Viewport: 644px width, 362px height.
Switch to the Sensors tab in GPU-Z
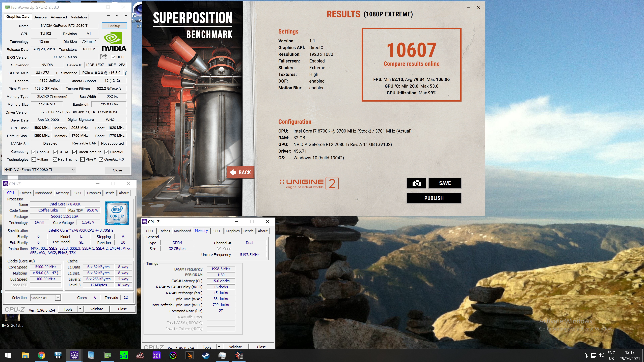tap(40, 17)
